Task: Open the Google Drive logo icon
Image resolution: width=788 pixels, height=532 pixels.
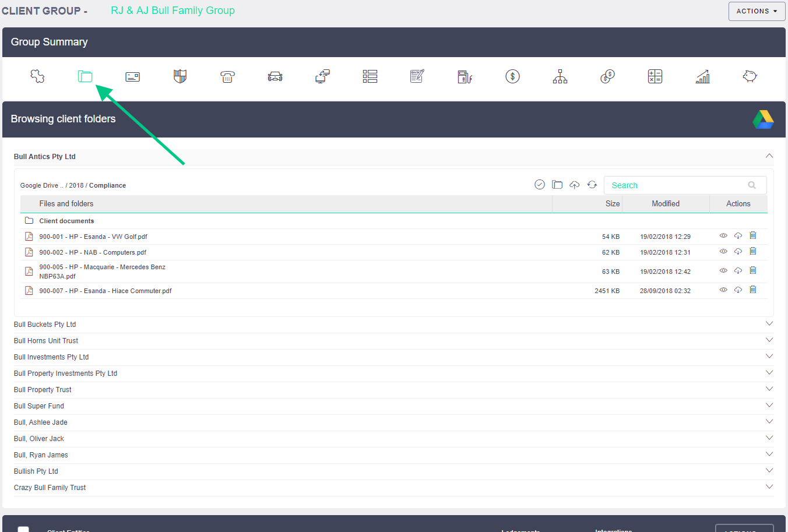Action: point(763,119)
